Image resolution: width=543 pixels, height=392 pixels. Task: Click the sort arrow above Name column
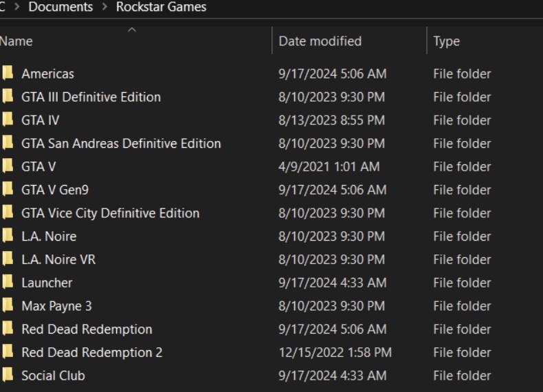pyautogui.click(x=133, y=30)
